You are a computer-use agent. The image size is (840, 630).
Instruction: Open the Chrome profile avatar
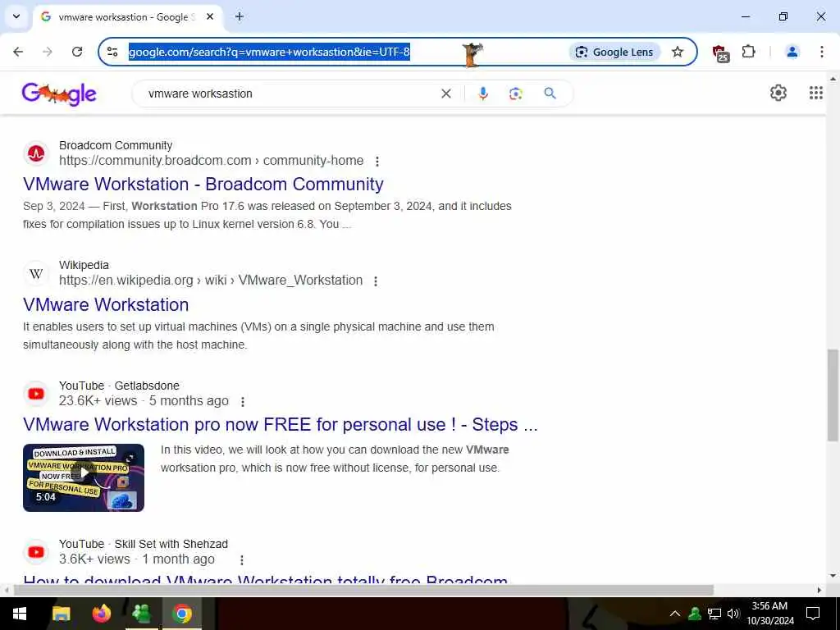pyautogui.click(x=792, y=52)
